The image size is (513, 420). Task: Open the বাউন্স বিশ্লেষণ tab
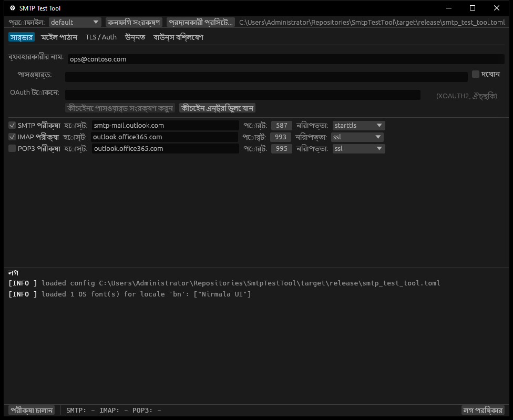pyautogui.click(x=178, y=37)
